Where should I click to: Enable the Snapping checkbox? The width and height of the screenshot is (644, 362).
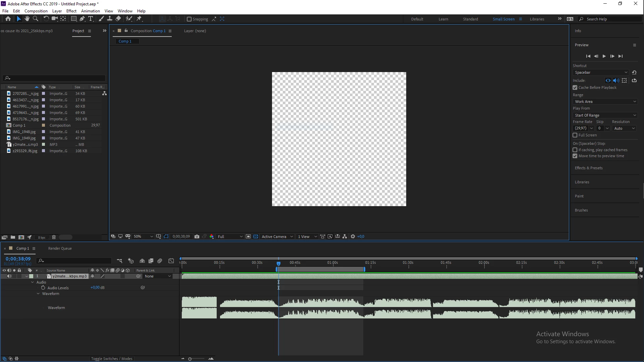tap(189, 19)
